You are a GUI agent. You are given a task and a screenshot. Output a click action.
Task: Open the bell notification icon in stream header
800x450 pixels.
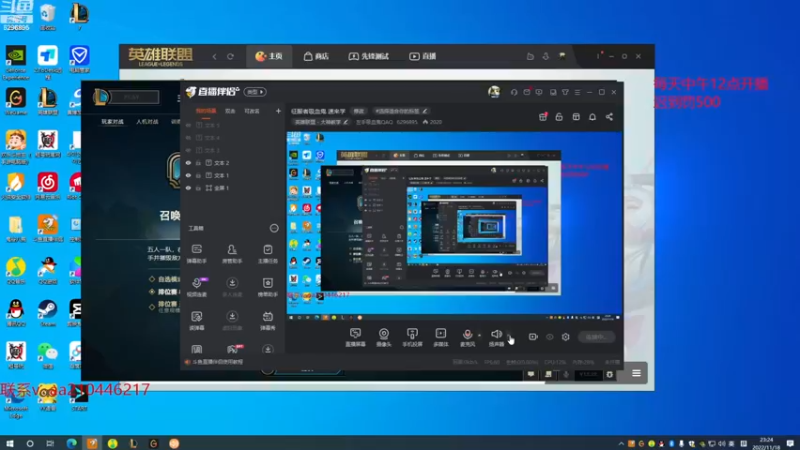click(592, 117)
